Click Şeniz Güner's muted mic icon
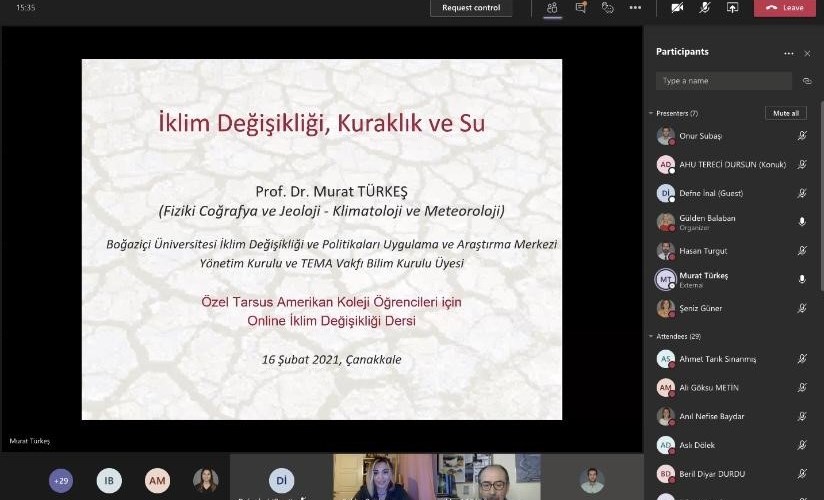 point(802,308)
